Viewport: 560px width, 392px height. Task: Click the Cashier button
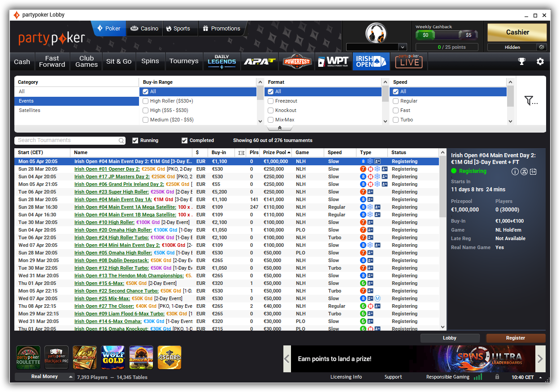(x=517, y=32)
